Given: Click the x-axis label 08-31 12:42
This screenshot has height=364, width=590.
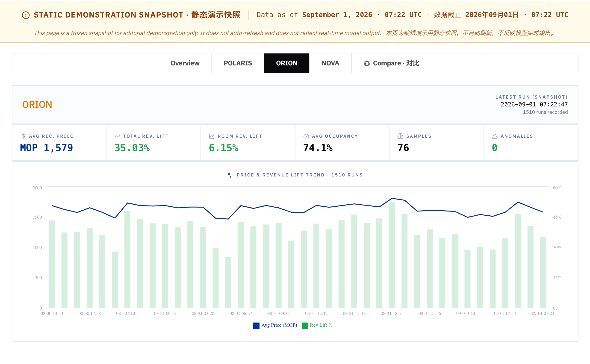Looking at the screenshot, I should pyautogui.click(x=316, y=314).
